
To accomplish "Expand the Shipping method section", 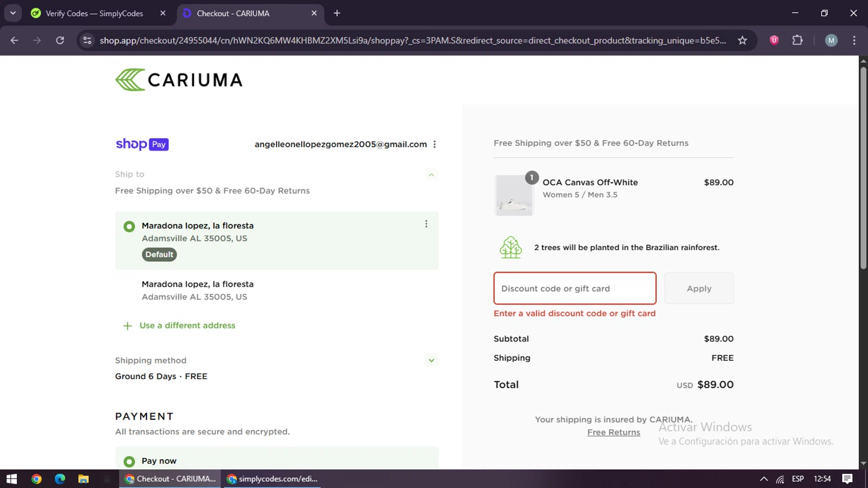I will [431, 360].
